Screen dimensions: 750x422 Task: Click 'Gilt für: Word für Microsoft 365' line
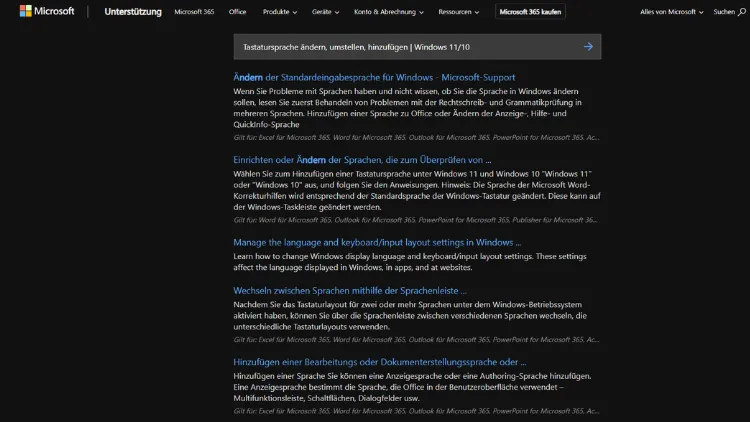(x=415, y=220)
